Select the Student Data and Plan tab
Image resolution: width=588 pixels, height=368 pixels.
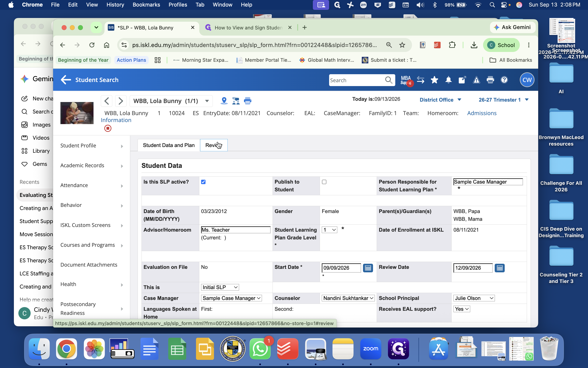pos(169,145)
